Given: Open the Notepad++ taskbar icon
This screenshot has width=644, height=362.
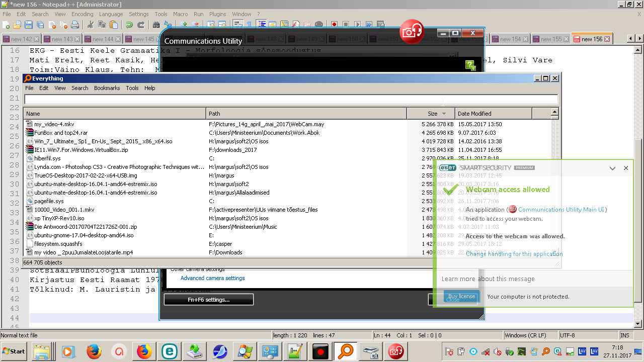Looking at the screenshot, I should click(295, 351).
